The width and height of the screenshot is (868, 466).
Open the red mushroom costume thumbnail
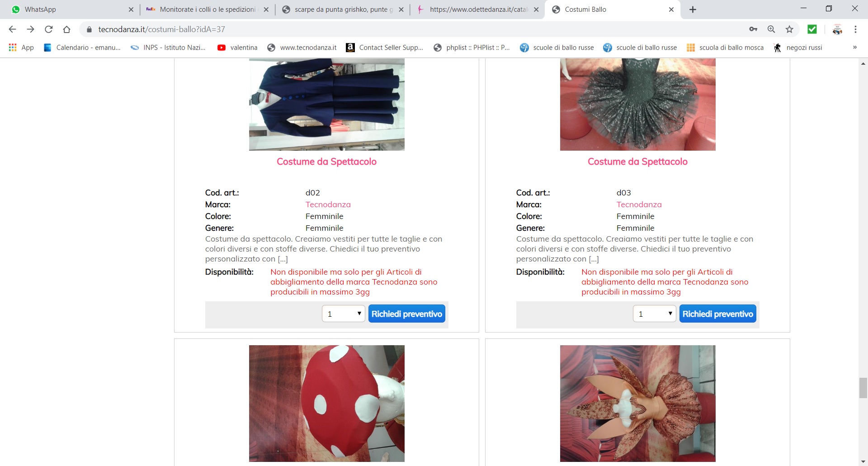[x=327, y=404]
